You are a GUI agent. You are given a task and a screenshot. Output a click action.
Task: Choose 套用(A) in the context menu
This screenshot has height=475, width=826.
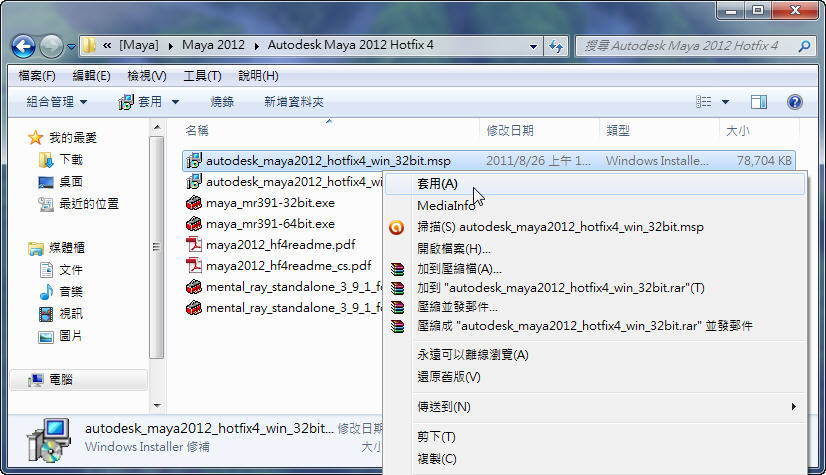[595, 184]
